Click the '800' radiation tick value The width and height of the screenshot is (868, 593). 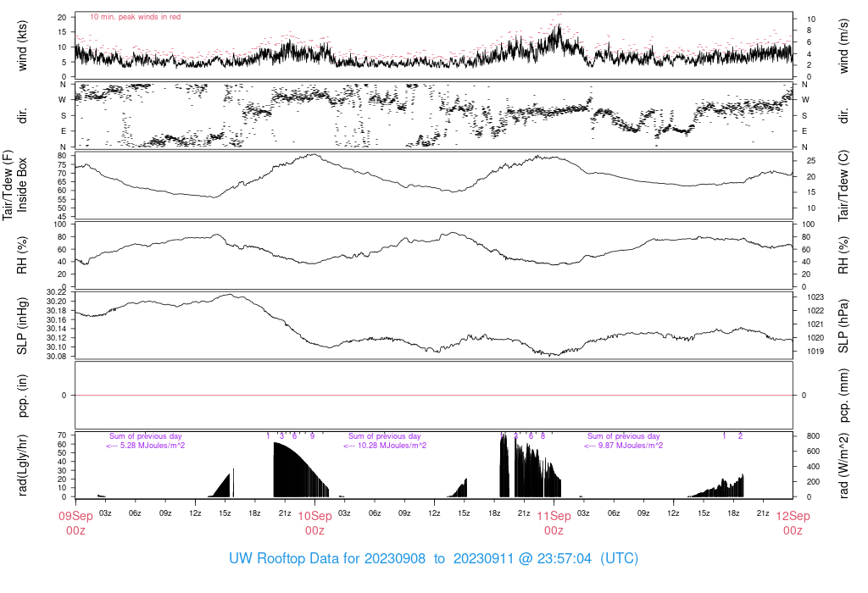(x=813, y=436)
